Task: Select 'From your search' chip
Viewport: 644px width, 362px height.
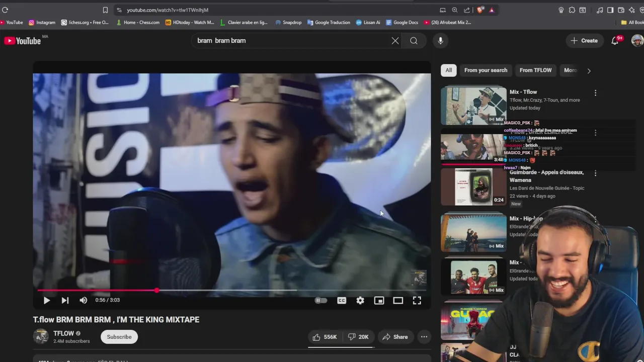Action: (486, 70)
